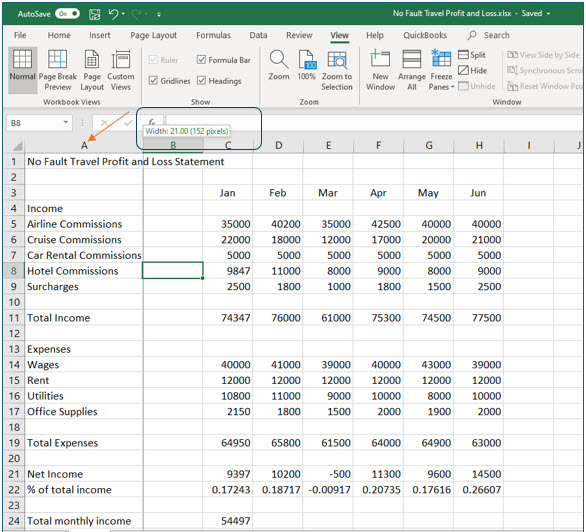This screenshot has height=532, width=586.
Task: Switch to Normal workbook view
Action: coord(22,70)
